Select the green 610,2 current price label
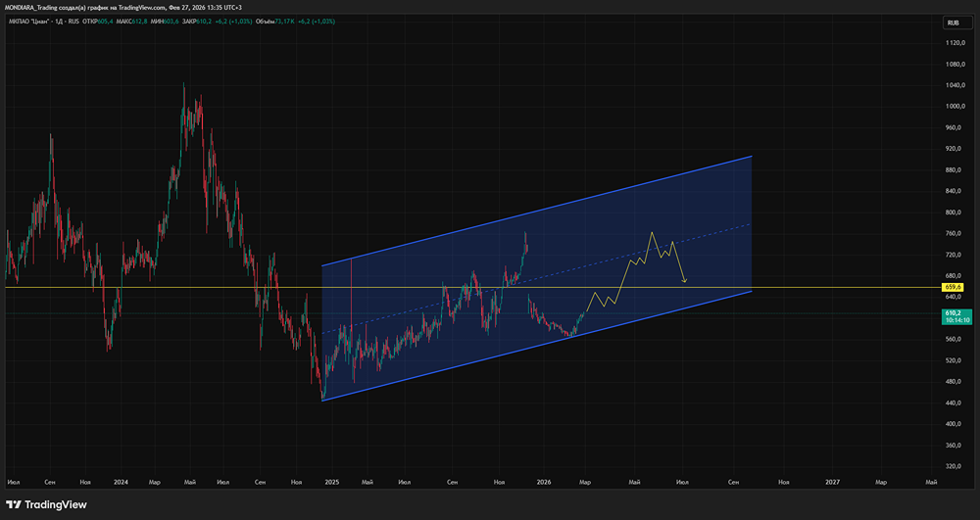Viewport: 980px width, 520px height. point(957,316)
